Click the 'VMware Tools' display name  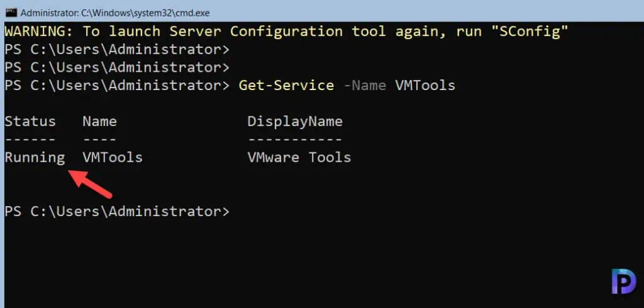pos(299,157)
